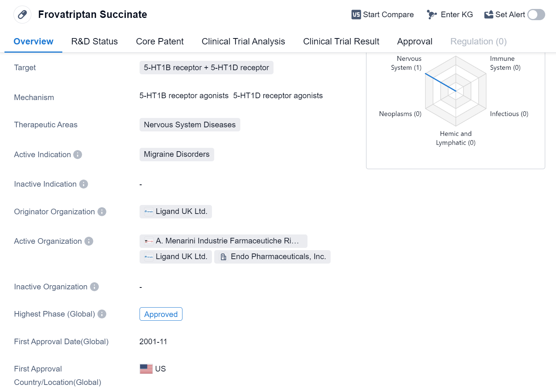Switch to the R&D Status tab
This screenshot has height=392, width=556.
pos(94,41)
